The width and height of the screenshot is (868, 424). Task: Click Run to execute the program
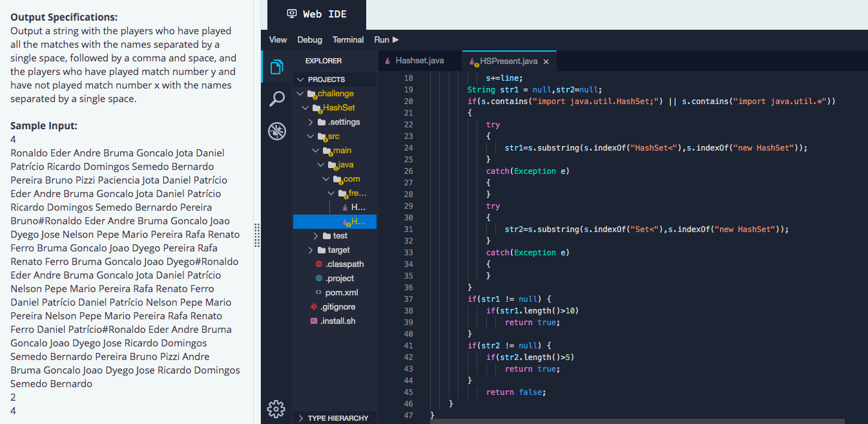386,39
